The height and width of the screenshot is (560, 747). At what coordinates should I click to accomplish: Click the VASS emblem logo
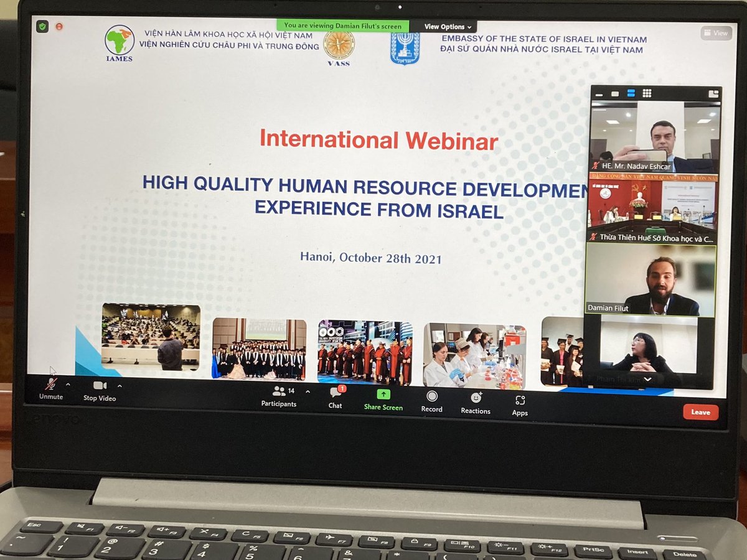click(x=339, y=49)
